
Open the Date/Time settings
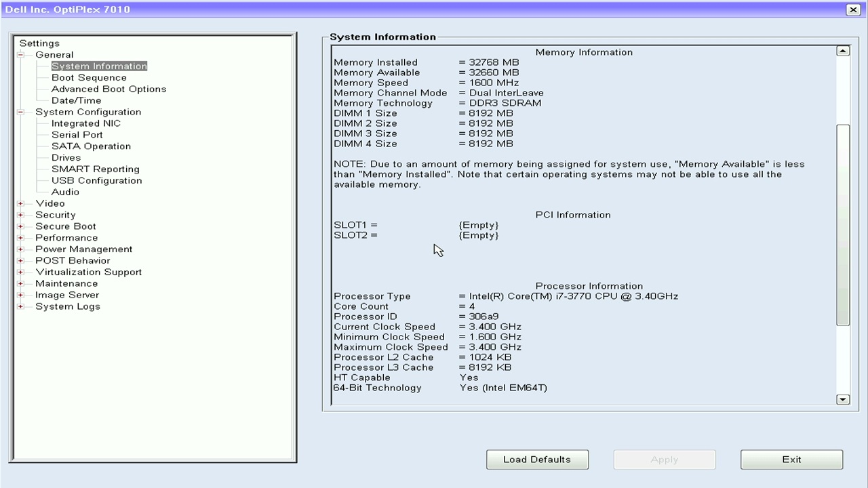pyautogui.click(x=77, y=100)
